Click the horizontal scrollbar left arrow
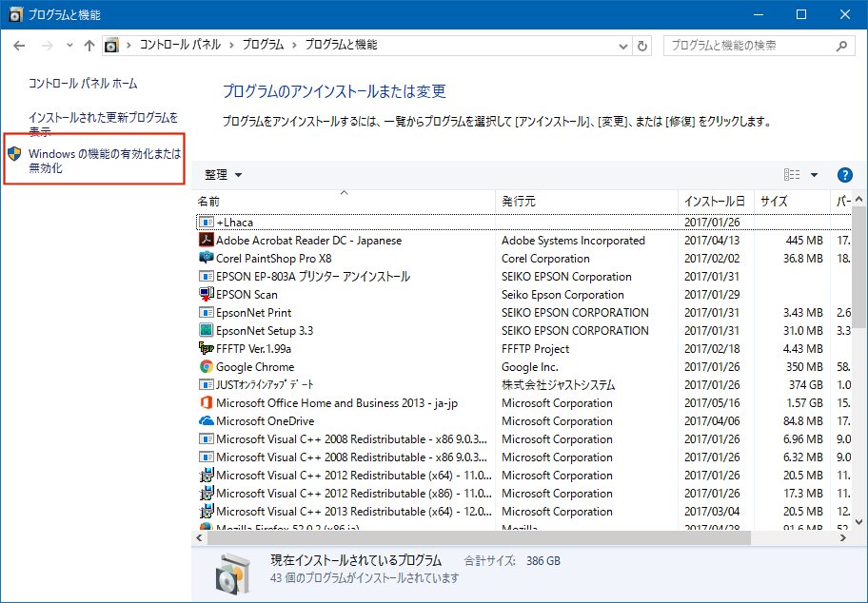Screen dimensions: 868x603 (x=199, y=537)
